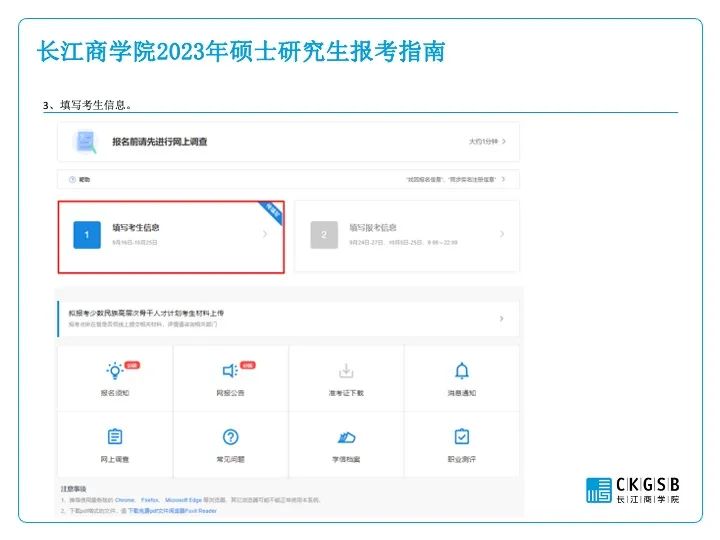Image resolution: width=720 pixels, height=540 pixels.
Task: Open 消息通知 bell icon
Action: pos(462,371)
